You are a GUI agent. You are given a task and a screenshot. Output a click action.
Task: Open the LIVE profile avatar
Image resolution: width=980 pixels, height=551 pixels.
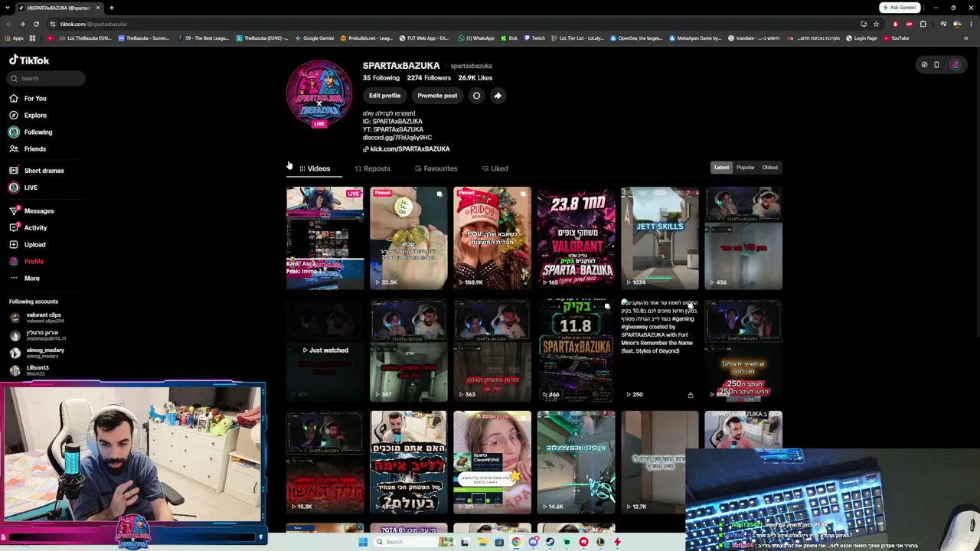pos(319,93)
